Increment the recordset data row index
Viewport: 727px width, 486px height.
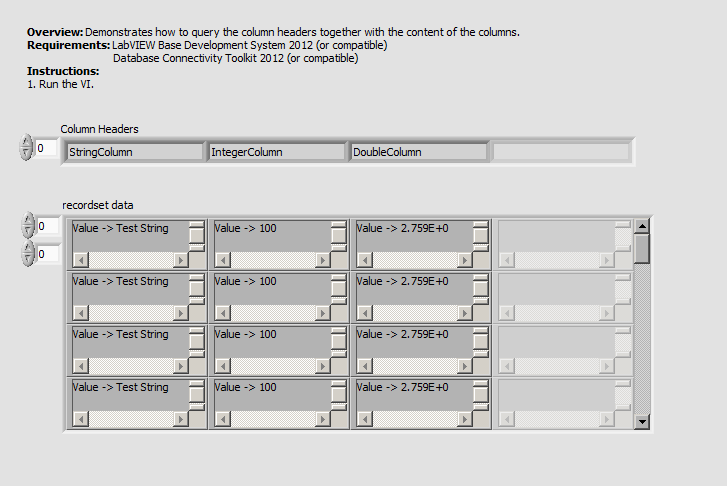pyautogui.click(x=26, y=220)
